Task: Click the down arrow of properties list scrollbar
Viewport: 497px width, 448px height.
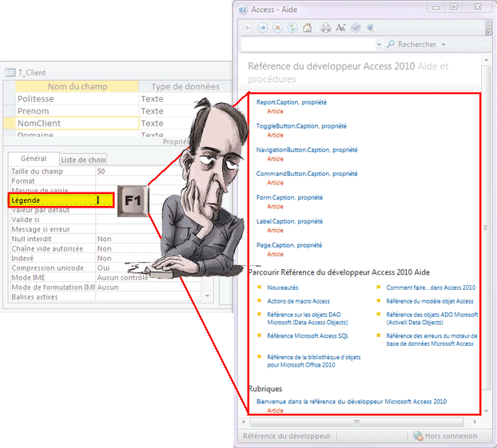Action: click(208, 296)
